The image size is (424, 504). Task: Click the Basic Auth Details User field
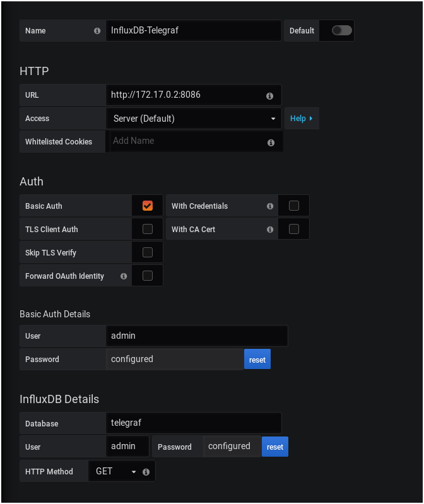click(x=197, y=336)
